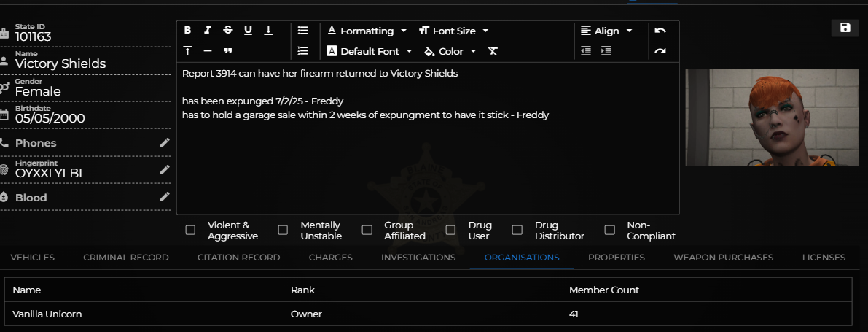The image size is (868, 332).
Task: Check the Mentally Unstable box
Action: coord(283,230)
